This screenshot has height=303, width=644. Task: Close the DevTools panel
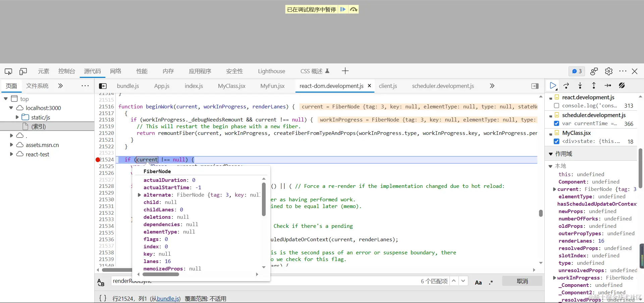tap(635, 71)
